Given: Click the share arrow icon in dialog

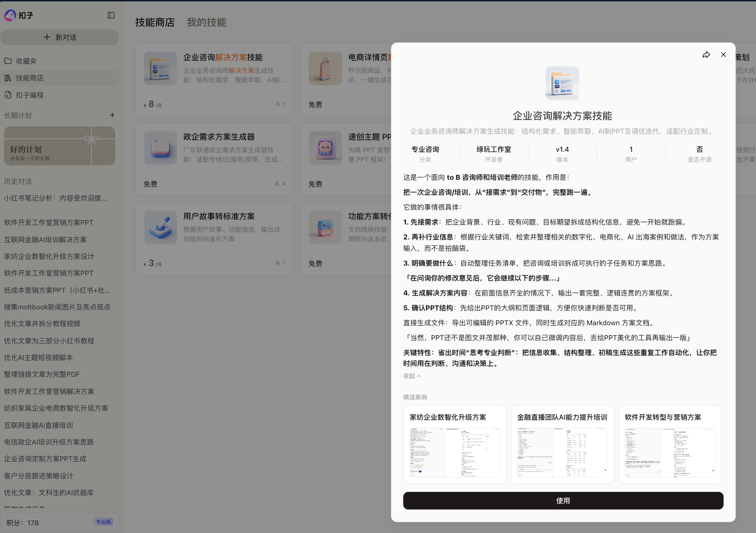Looking at the screenshot, I should [706, 55].
